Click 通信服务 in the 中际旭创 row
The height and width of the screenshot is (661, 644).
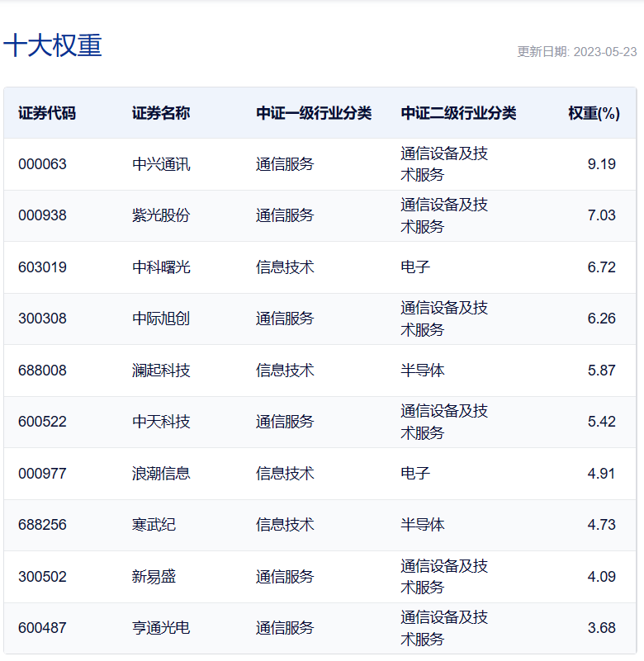(285, 319)
